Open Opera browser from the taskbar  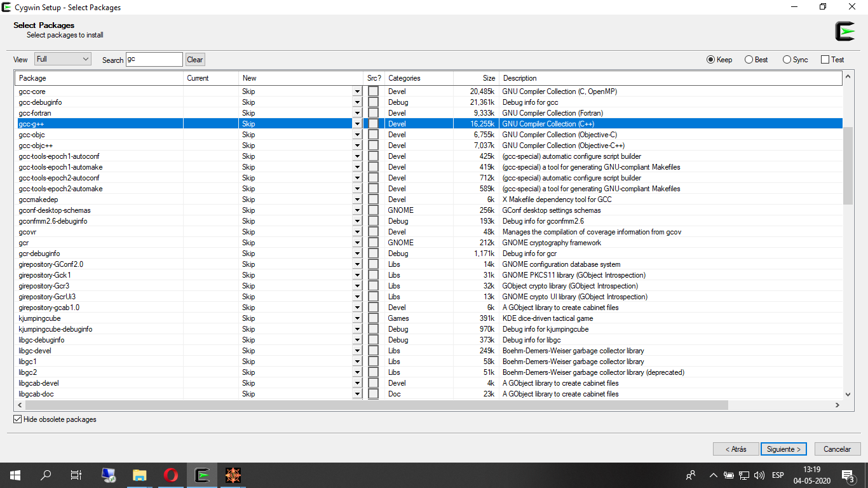pos(170,475)
